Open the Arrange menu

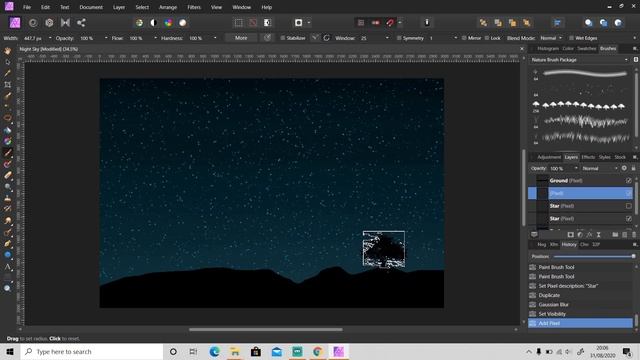tap(168, 7)
